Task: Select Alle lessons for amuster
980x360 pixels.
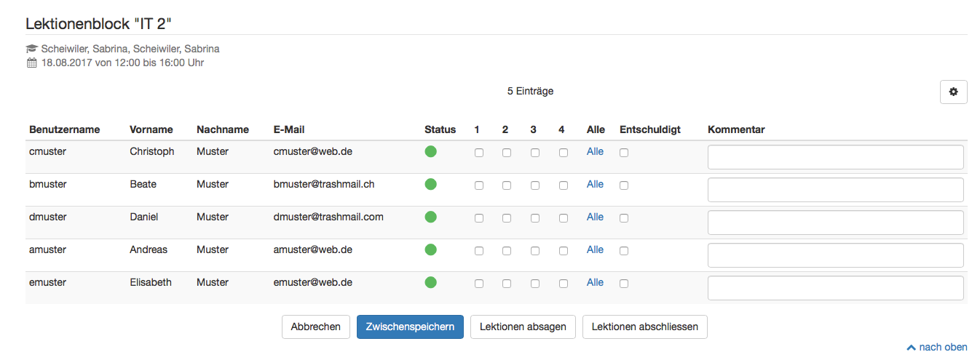Action: coord(595,250)
